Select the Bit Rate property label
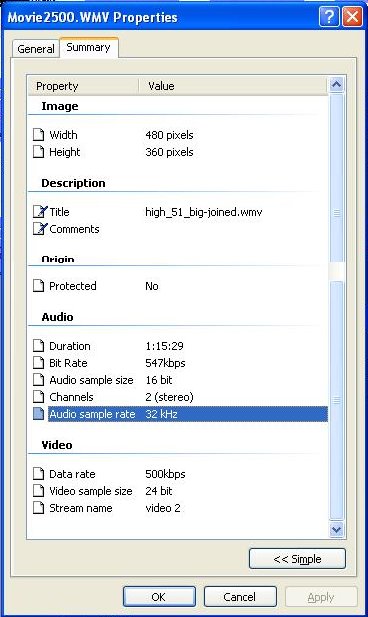The height and width of the screenshot is (617, 368). click(68, 363)
